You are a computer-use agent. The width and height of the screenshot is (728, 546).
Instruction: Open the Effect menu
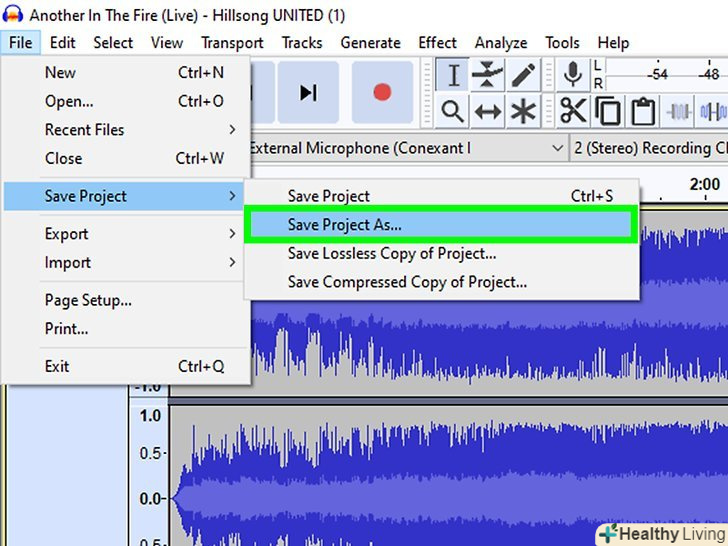[x=437, y=42]
